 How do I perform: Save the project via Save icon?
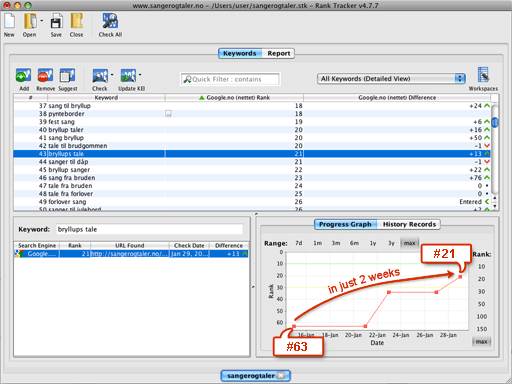(56, 21)
